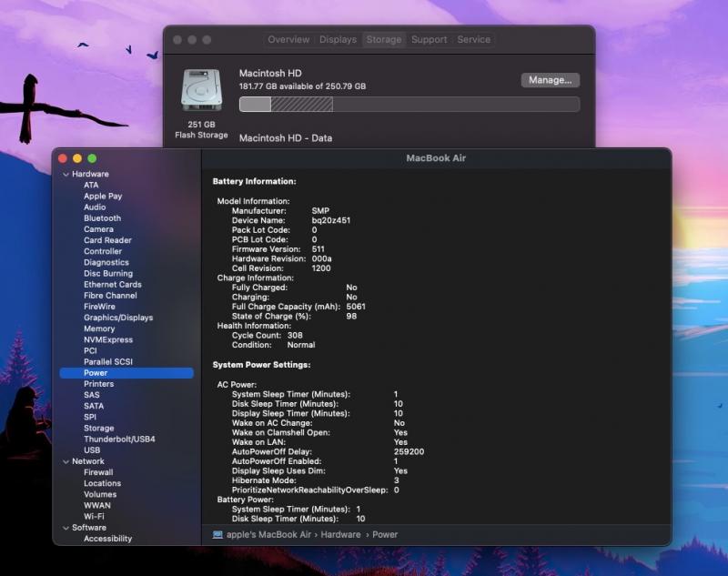Select Wi-Fi under Network
728x576 pixels.
(x=94, y=517)
